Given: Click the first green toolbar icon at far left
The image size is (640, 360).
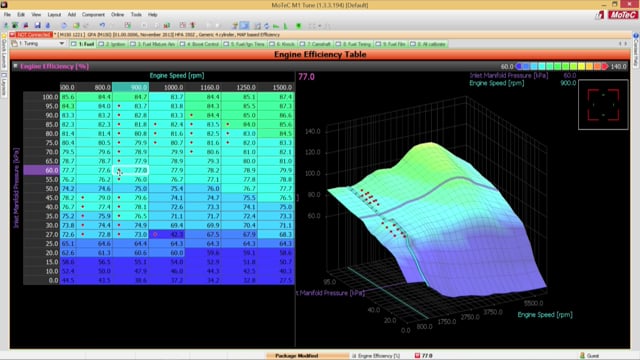Looking at the screenshot, I should click(6, 25).
